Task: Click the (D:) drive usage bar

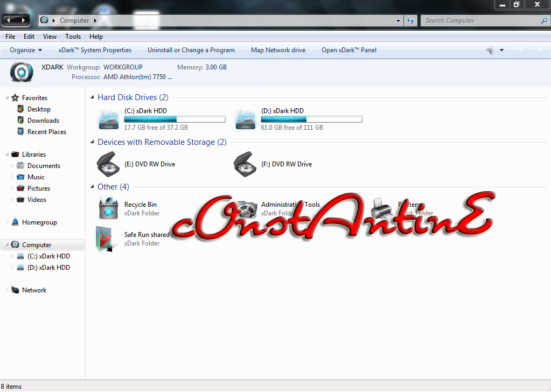Action: point(311,120)
